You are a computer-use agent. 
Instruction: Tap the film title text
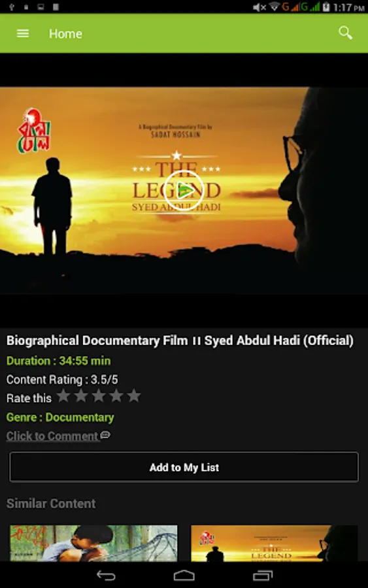(180, 340)
